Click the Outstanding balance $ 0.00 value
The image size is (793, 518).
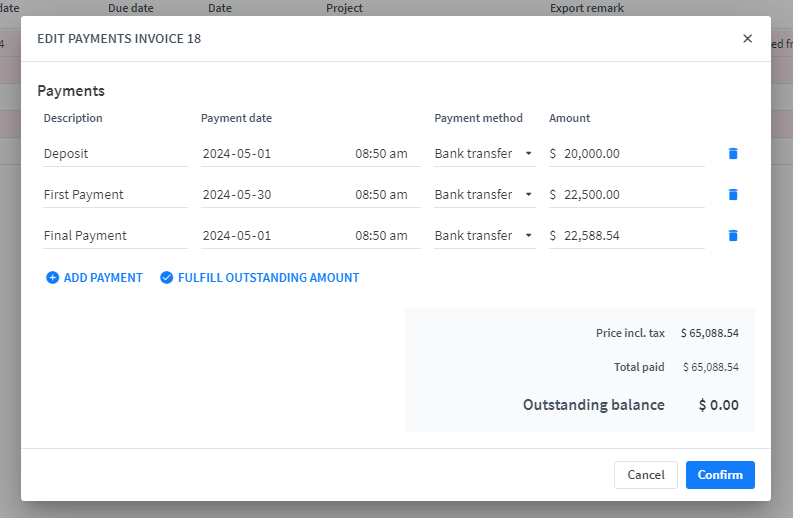point(719,405)
